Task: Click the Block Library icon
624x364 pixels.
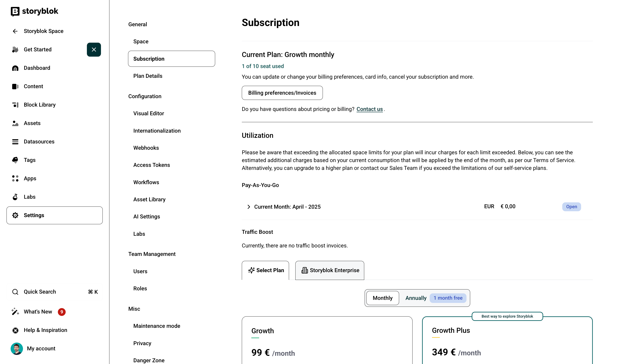Action: pos(15,105)
